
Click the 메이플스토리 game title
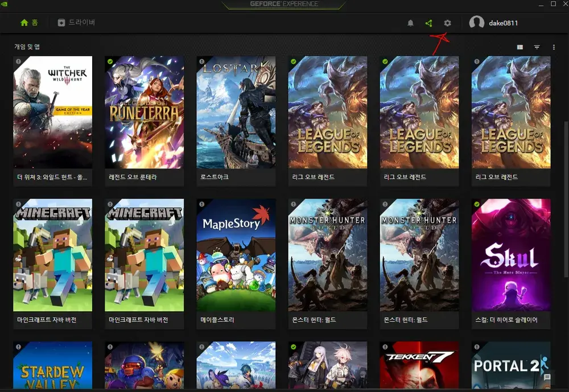point(217,320)
